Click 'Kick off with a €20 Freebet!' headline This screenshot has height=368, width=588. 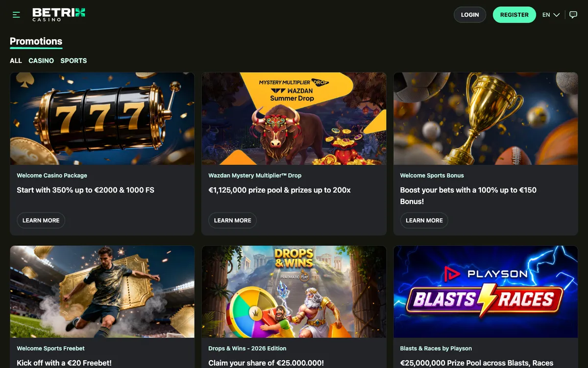point(64,363)
